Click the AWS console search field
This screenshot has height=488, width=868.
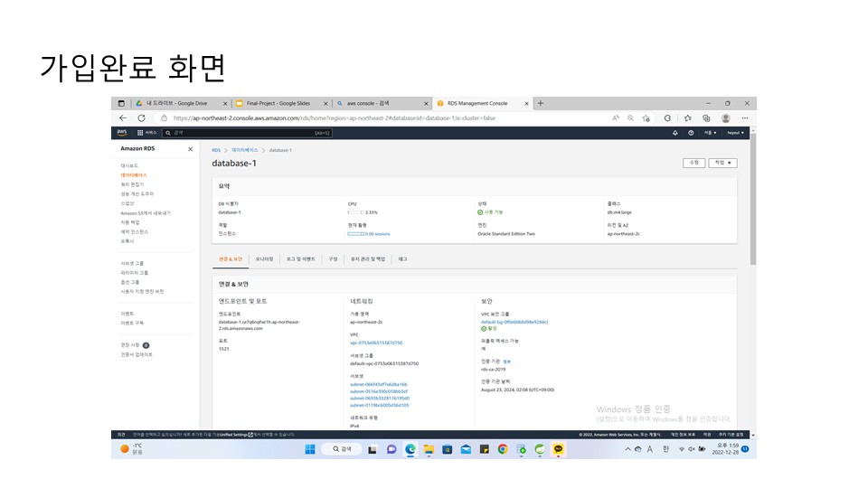(247, 133)
